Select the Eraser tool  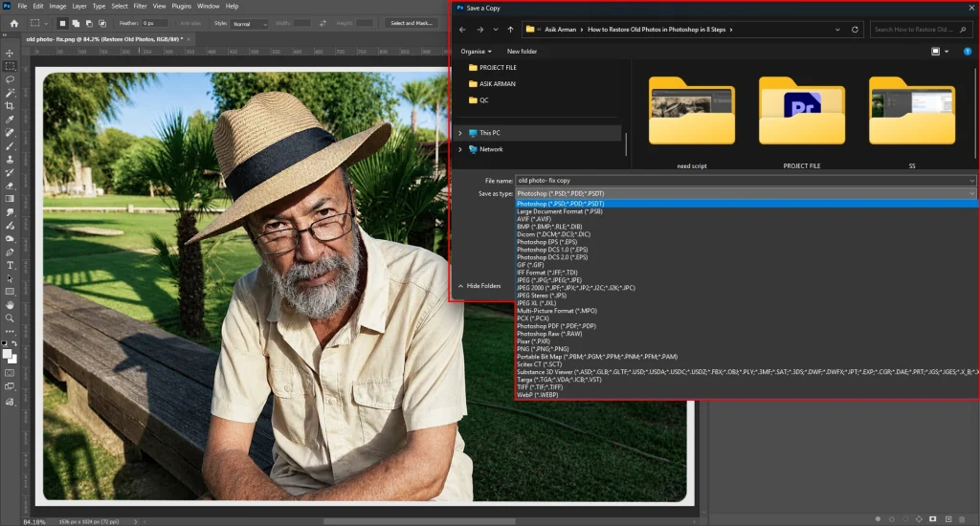10,186
